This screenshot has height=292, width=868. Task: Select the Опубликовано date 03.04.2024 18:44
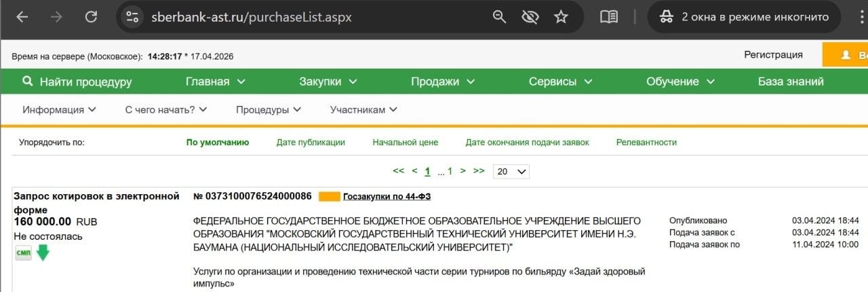(825, 221)
